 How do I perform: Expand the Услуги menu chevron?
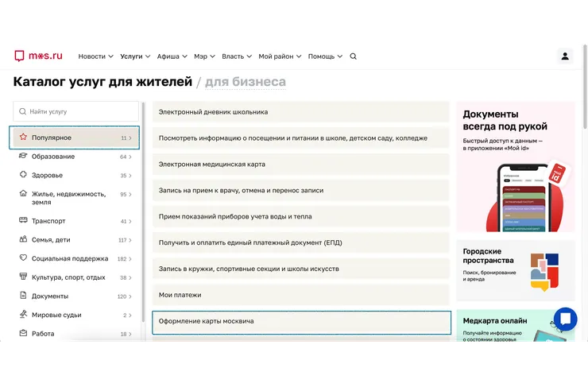coord(148,56)
